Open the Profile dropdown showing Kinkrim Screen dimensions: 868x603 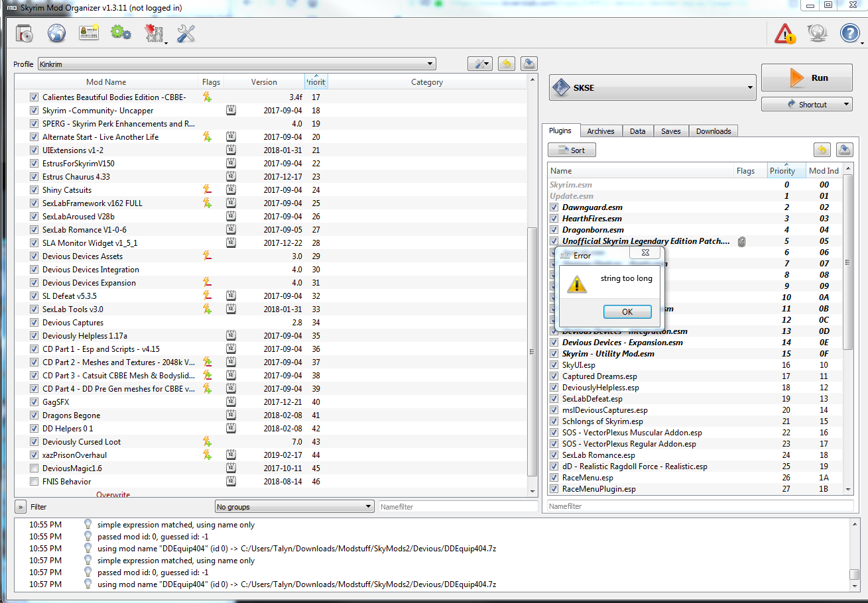pyautogui.click(x=237, y=64)
